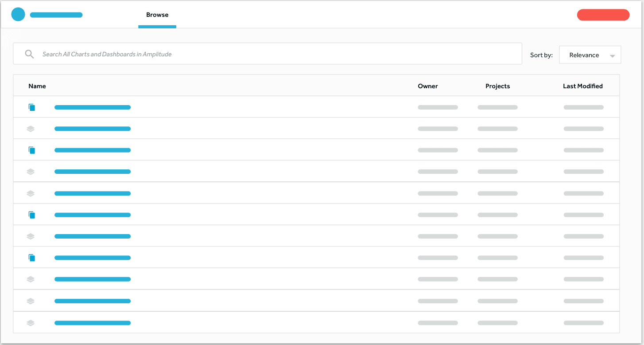Open the dashboard icon in the first row
This screenshot has width=644, height=345.
pos(31,107)
